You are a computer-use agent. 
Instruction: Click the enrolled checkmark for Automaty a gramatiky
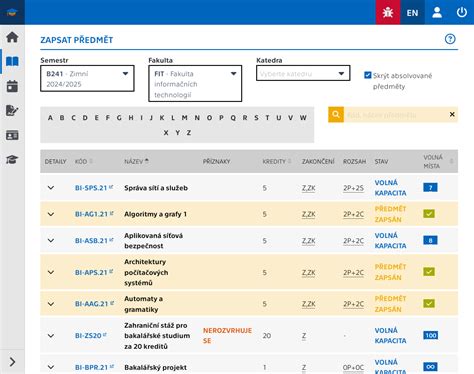pyautogui.click(x=429, y=303)
